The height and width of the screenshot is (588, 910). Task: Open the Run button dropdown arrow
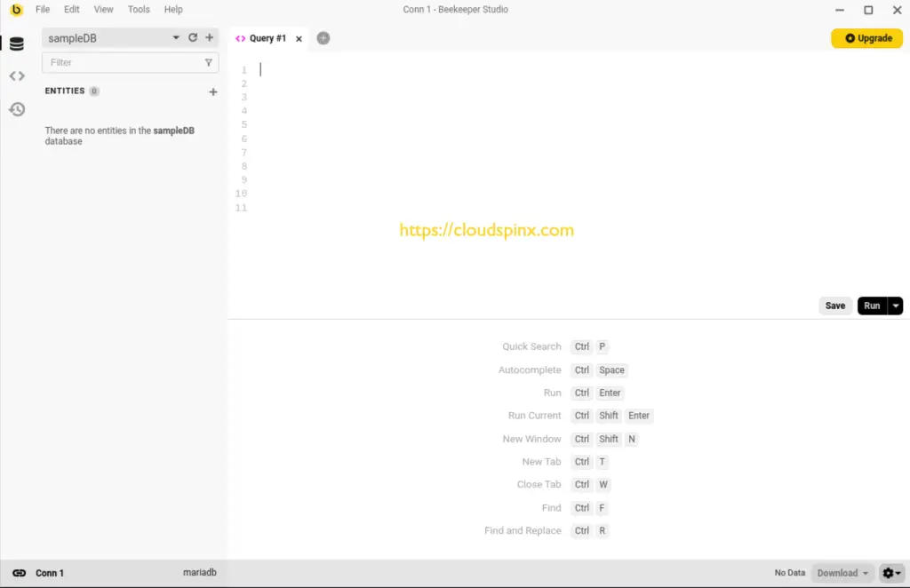pos(896,305)
